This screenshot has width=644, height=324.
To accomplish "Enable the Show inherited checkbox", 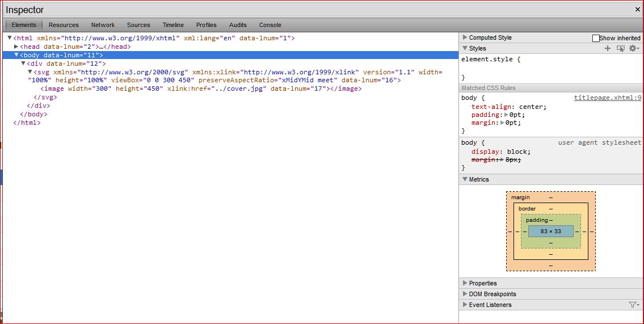I will [x=596, y=38].
